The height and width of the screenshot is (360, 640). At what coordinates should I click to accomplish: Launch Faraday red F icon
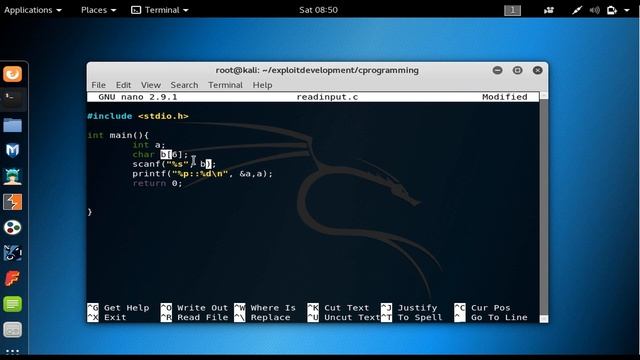tap(13, 279)
